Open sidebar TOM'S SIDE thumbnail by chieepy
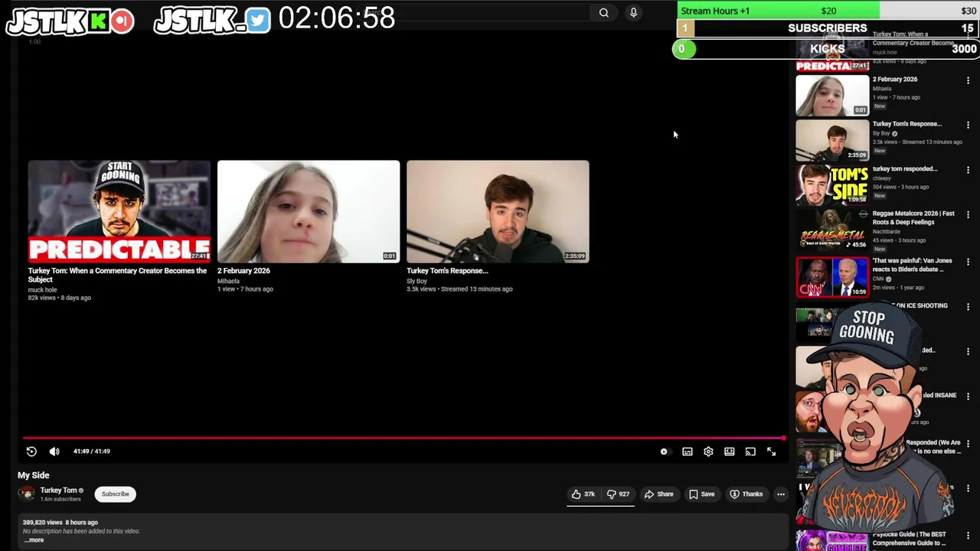980x551 pixels. 832,184
